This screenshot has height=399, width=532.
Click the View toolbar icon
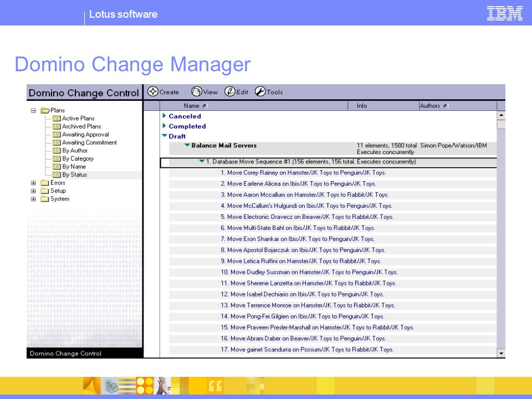tap(196, 91)
